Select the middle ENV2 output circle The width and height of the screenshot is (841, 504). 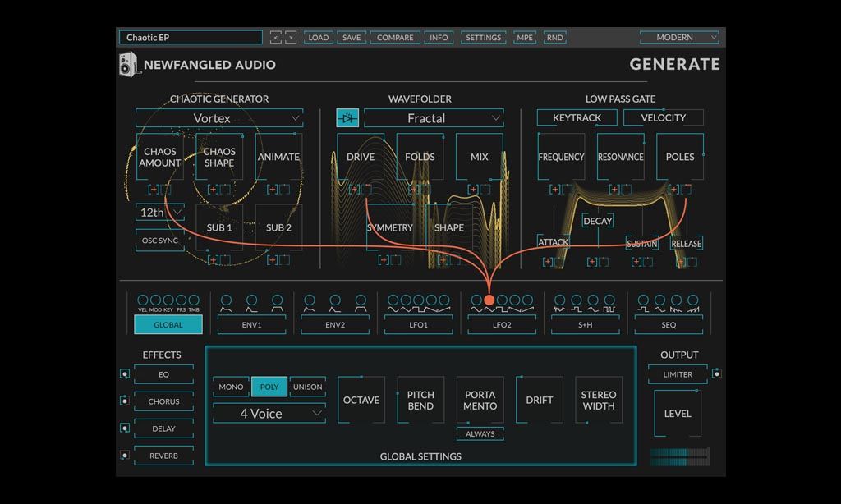point(335,300)
